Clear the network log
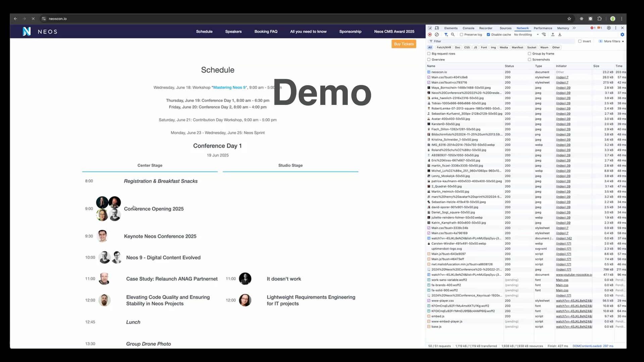Viewport: 644px width, 362px height. (437, 35)
